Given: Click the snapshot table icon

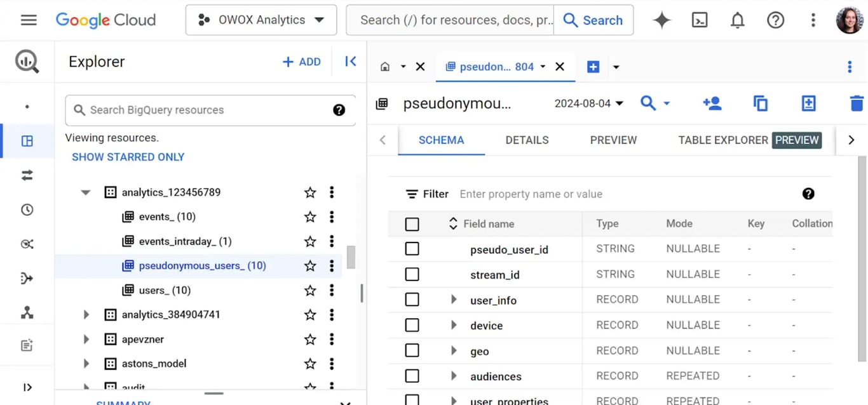Looking at the screenshot, I should (808, 103).
